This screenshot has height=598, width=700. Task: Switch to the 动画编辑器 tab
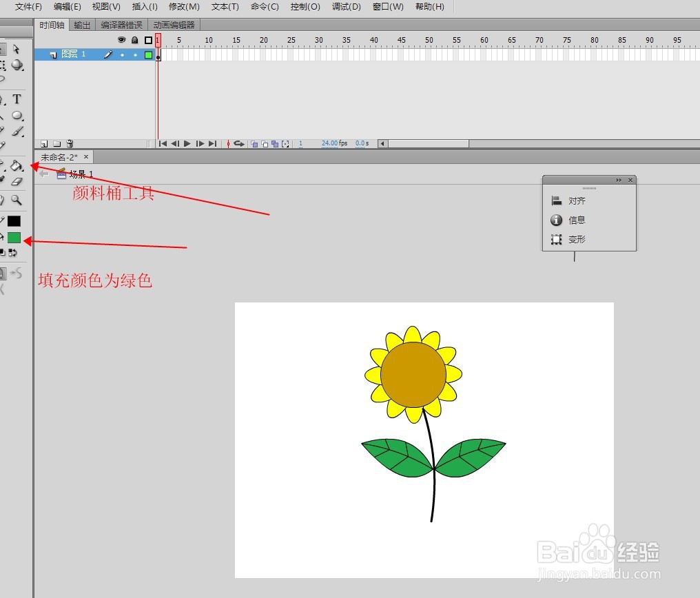[175, 24]
